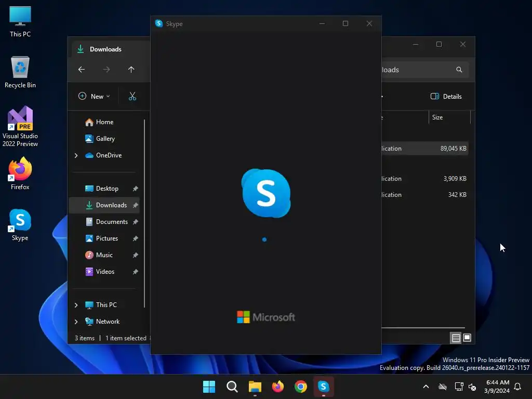Open OneDrive in navigation pane
532x399 pixels.
(x=104, y=155)
